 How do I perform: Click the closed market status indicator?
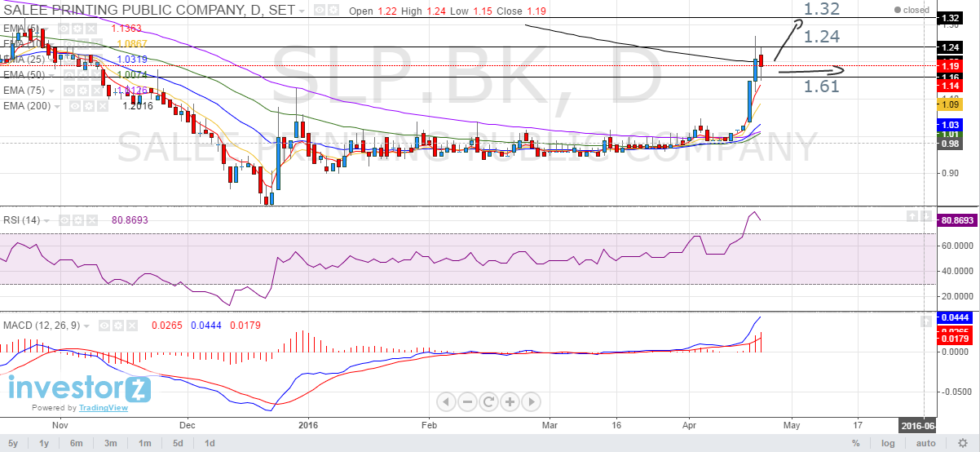912,10
